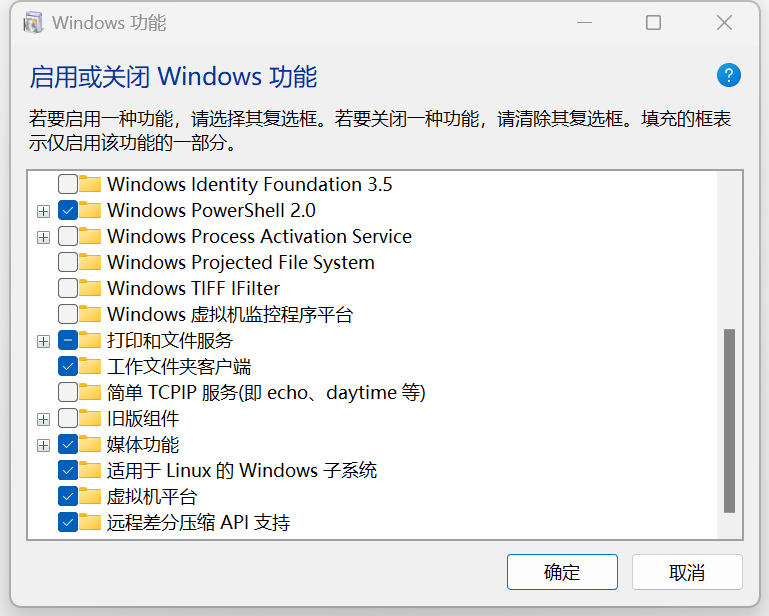Click the blue help question mark icon

tap(728, 75)
